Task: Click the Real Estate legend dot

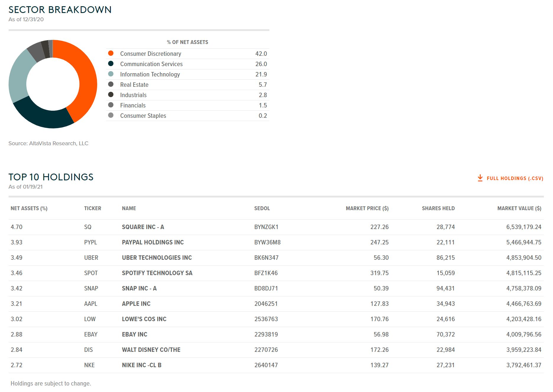Action: tap(111, 84)
